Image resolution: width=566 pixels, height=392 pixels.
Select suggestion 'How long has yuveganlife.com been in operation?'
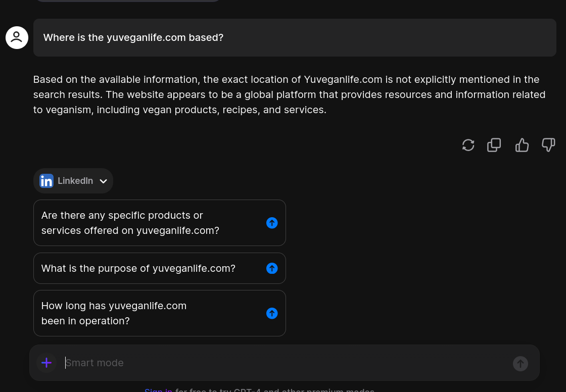[x=160, y=313]
